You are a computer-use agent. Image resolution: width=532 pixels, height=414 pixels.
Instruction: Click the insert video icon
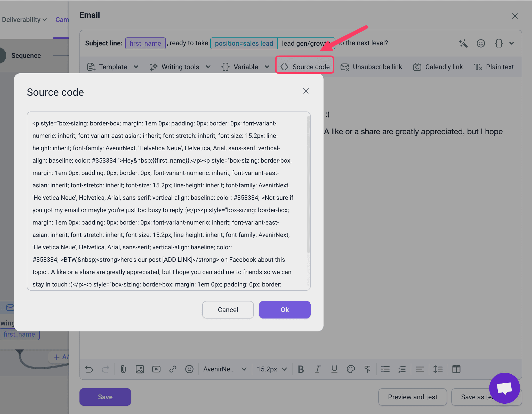[156, 369]
